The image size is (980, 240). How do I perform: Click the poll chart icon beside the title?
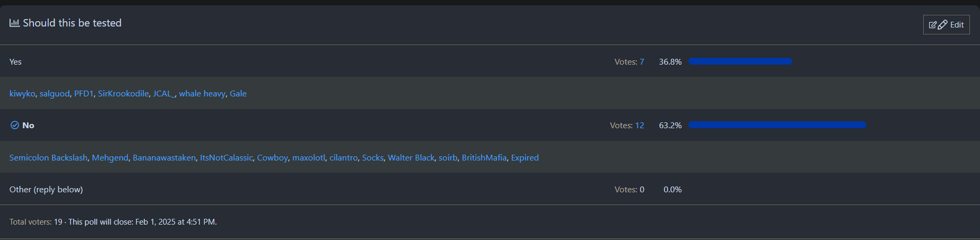(x=14, y=23)
